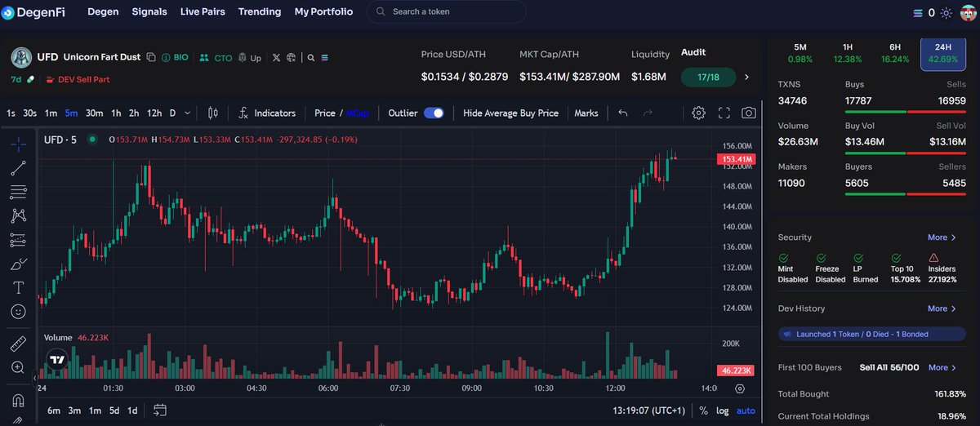The image size is (980, 426).
Task: Open the Solana explorer icon
Action: pyautogui.click(x=325, y=58)
